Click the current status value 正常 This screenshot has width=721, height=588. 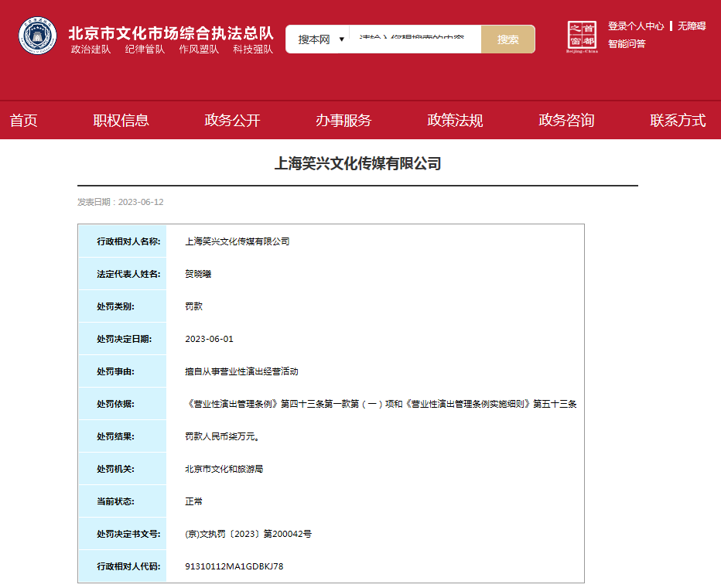193,501
